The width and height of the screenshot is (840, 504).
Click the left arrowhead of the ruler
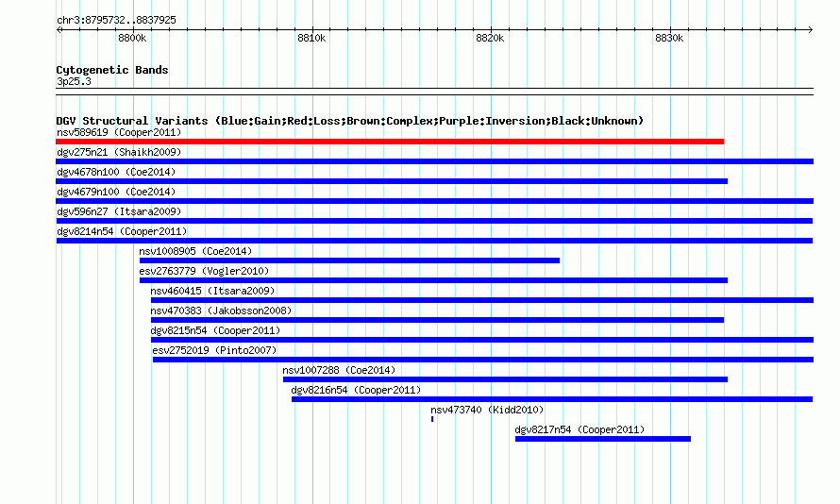(x=59, y=30)
